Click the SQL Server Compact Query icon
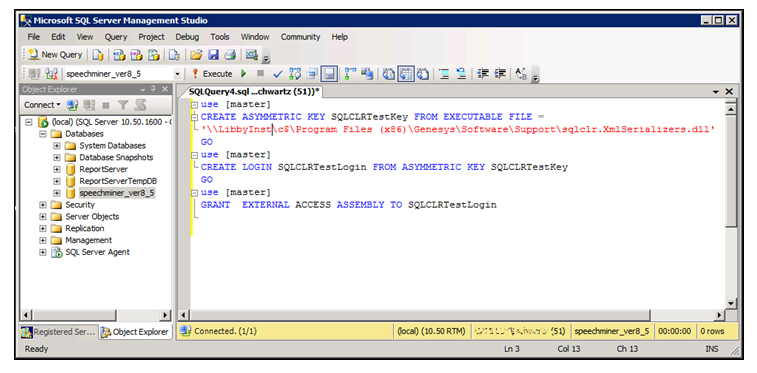The height and width of the screenshot is (373, 757). [x=174, y=55]
